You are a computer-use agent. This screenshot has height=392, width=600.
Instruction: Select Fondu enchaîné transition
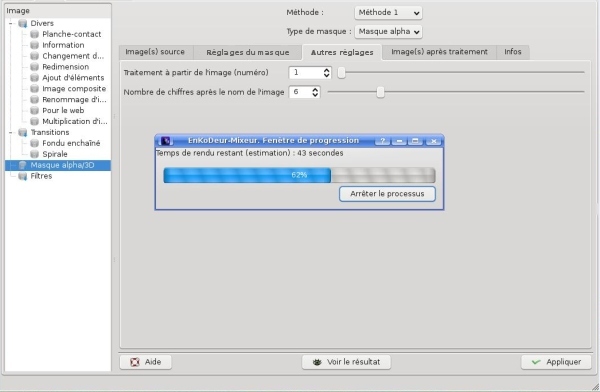[71, 144]
